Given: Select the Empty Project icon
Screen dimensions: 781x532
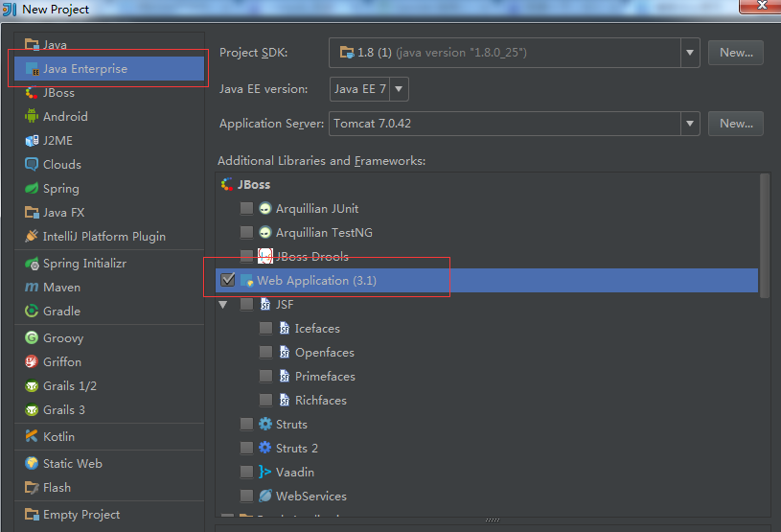Looking at the screenshot, I should coord(32,515).
